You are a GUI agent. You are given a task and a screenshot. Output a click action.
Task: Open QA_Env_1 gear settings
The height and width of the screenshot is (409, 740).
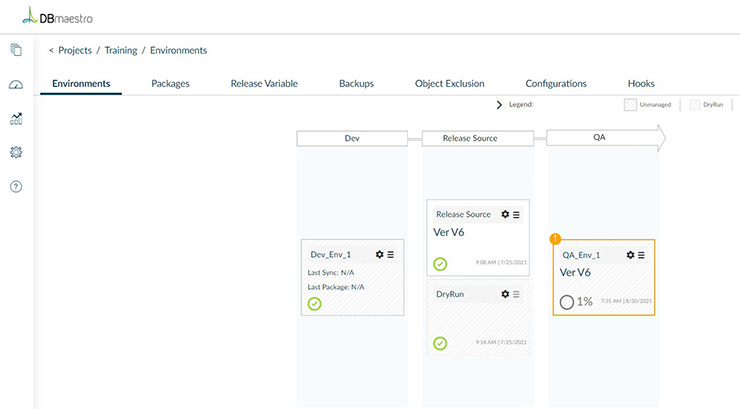630,255
